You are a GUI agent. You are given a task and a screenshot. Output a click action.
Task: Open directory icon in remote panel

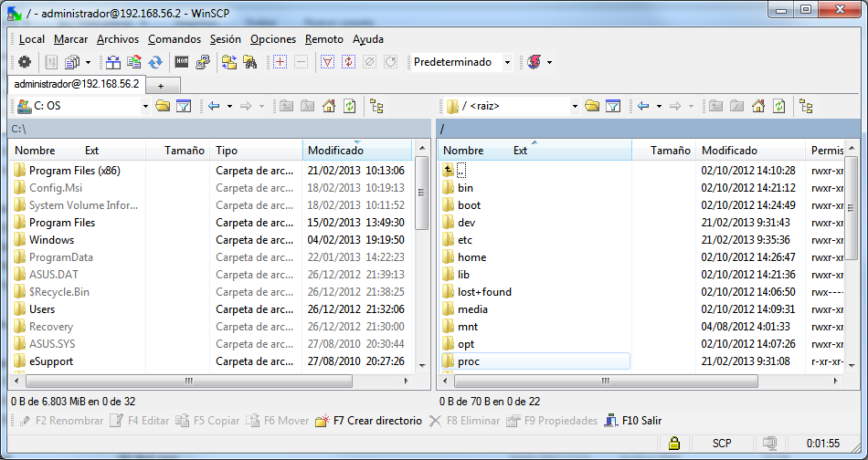click(592, 106)
